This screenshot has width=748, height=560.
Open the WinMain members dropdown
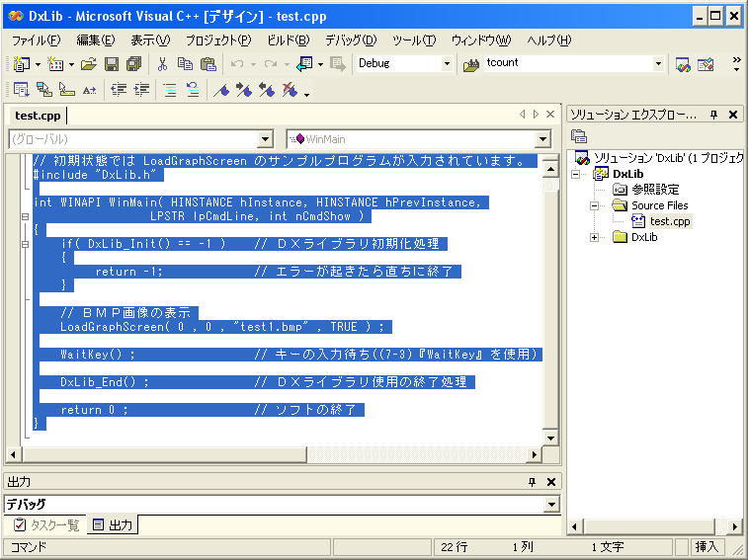542,139
